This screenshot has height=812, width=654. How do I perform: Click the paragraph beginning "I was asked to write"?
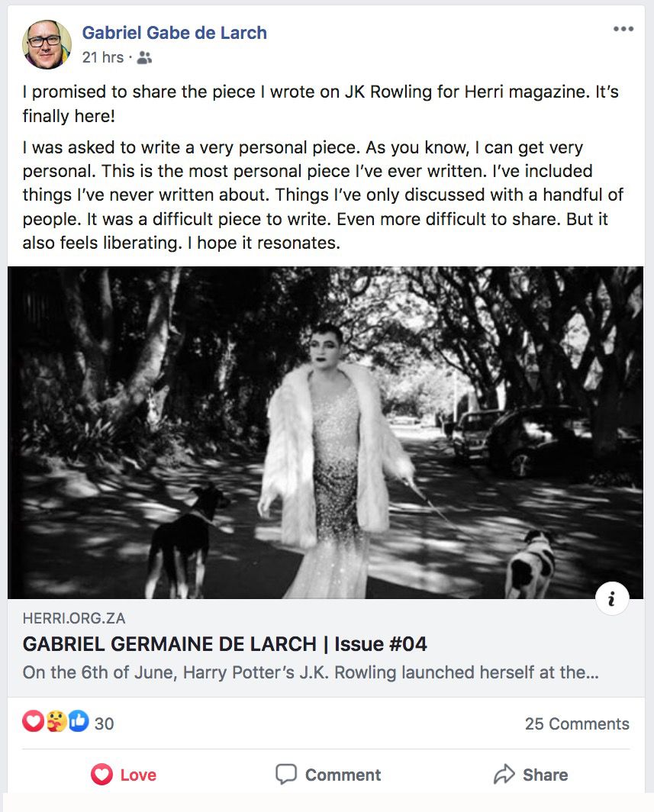click(x=321, y=195)
